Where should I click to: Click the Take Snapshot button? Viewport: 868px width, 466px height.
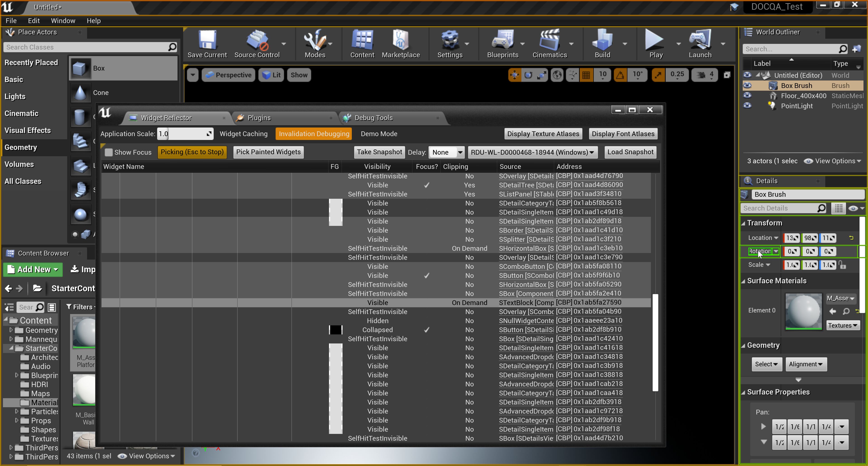point(379,152)
